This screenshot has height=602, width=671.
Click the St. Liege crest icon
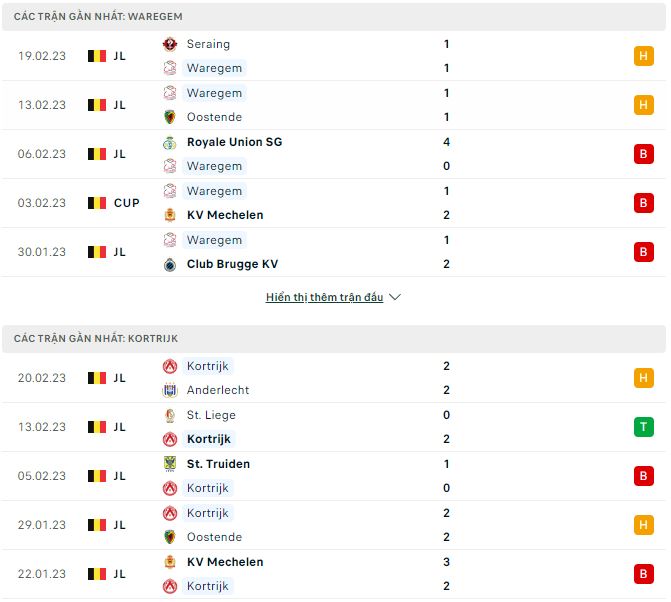click(169, 415)
